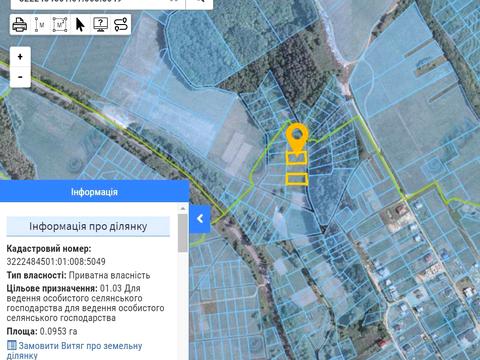Viewport: 480px width, 360px height.
Task: Click the info panel scrollbar thumb
Action: pyautogui.click(x=183, y=233)
